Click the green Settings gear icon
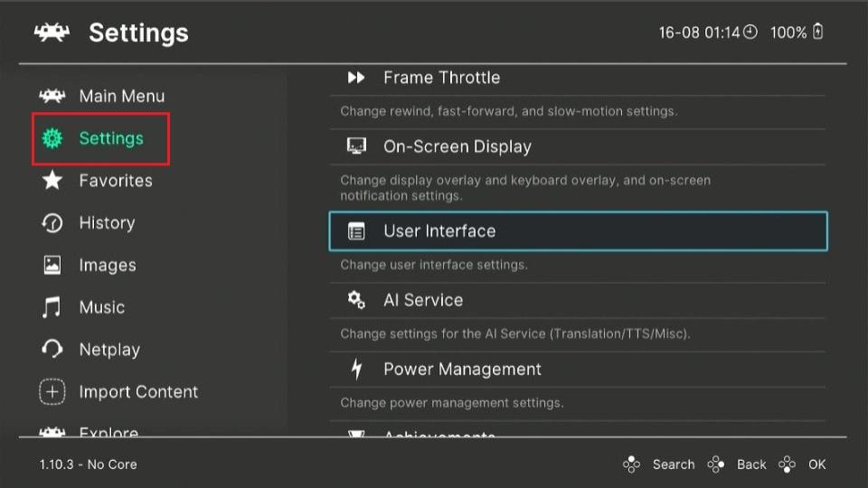The height and width of the screenshot is (488, 868). 52,138
